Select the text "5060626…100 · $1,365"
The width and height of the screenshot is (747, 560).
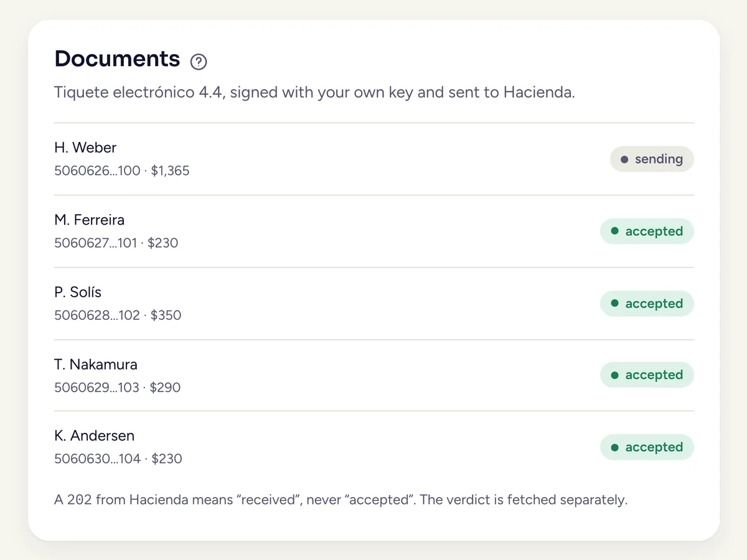(x=122, y=170)
